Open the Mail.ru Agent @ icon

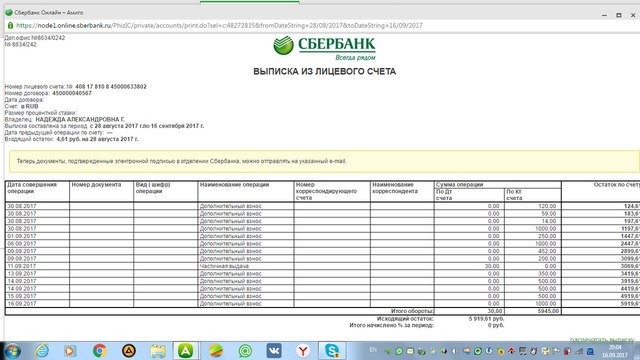[x=245, y=351]
